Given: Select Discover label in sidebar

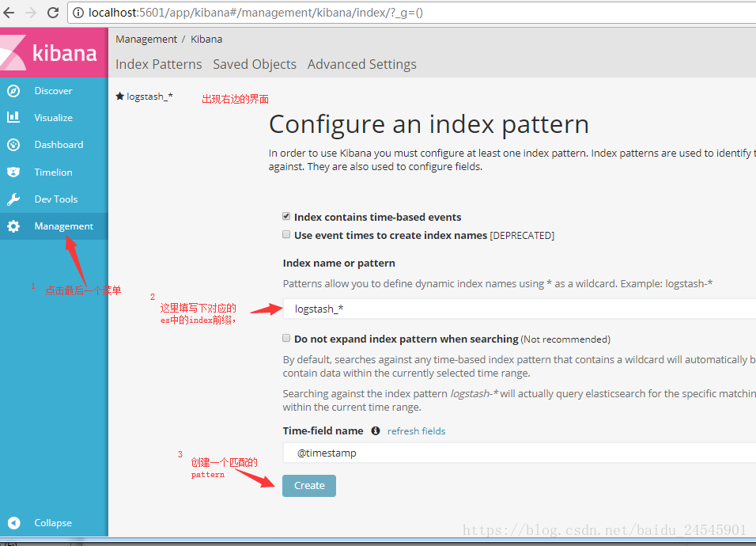Looking at the screenshot, I should coord(54,91).
